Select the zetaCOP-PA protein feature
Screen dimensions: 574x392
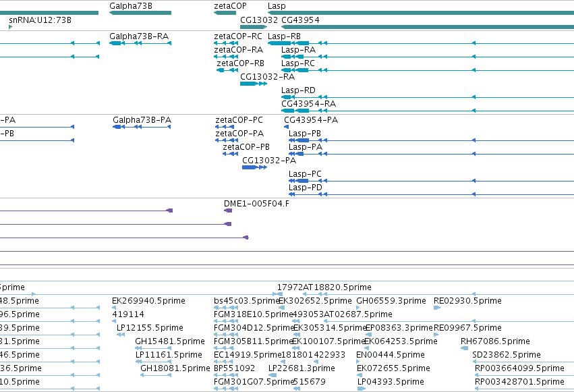pyautogui.click(x=227, y=140)
